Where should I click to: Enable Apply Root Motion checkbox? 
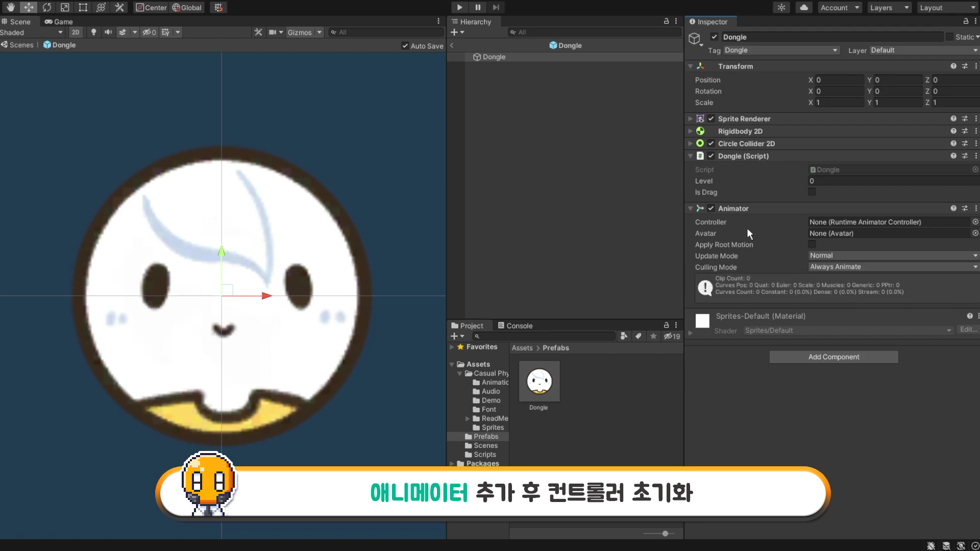coord(812,244)
